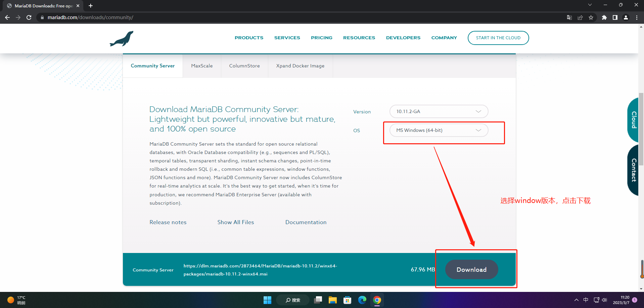Open the Chrome profile avatar
The height and width of the screenshot is (308, 644).
point(626,17)
